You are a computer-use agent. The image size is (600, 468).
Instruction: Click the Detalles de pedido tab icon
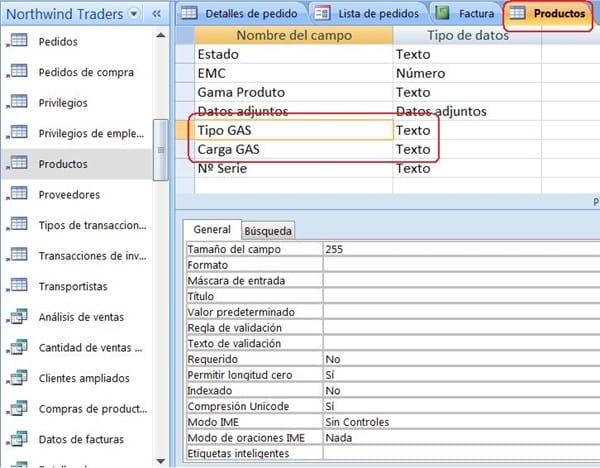(x=189, y=13)
